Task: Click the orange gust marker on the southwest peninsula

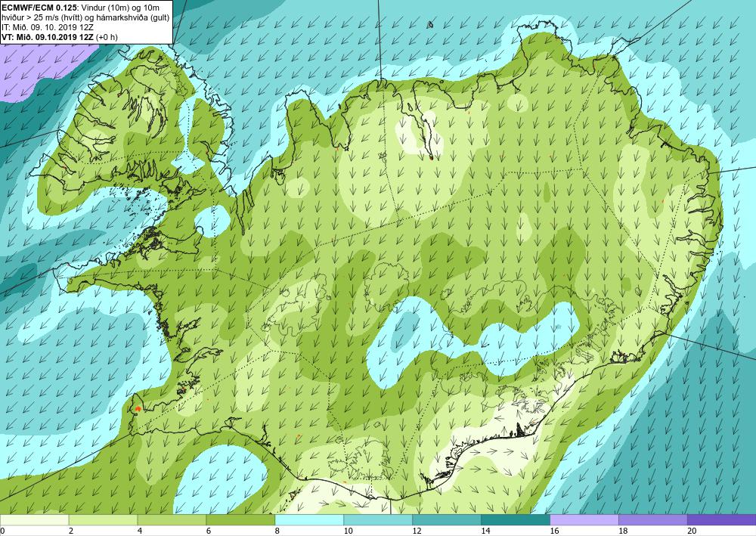Action: pyautogui.click(x=138, y=409)
